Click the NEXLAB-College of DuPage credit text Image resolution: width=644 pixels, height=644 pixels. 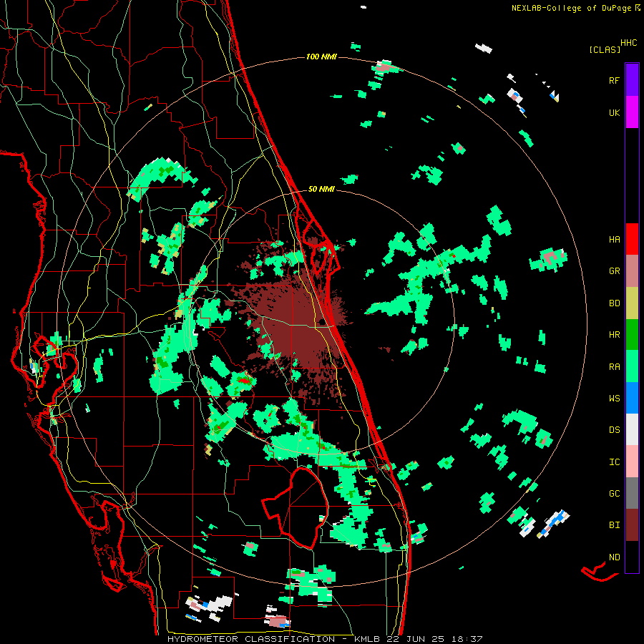pos(571,8)
